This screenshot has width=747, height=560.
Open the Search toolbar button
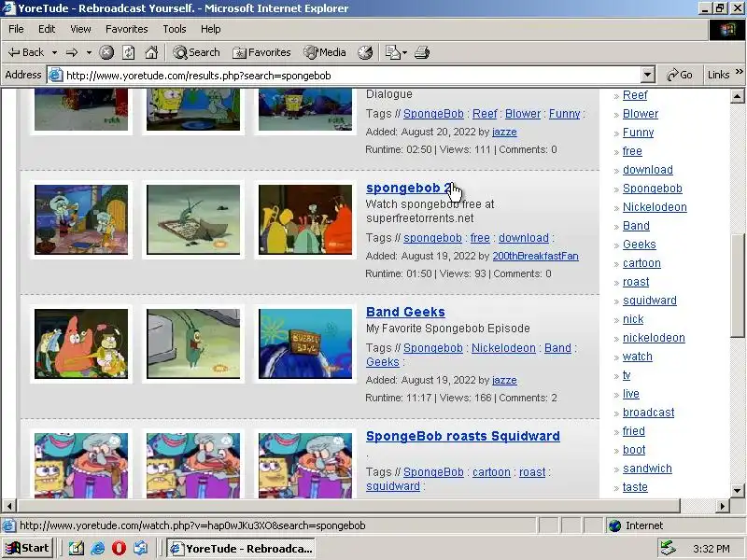(x=196, y=52)
